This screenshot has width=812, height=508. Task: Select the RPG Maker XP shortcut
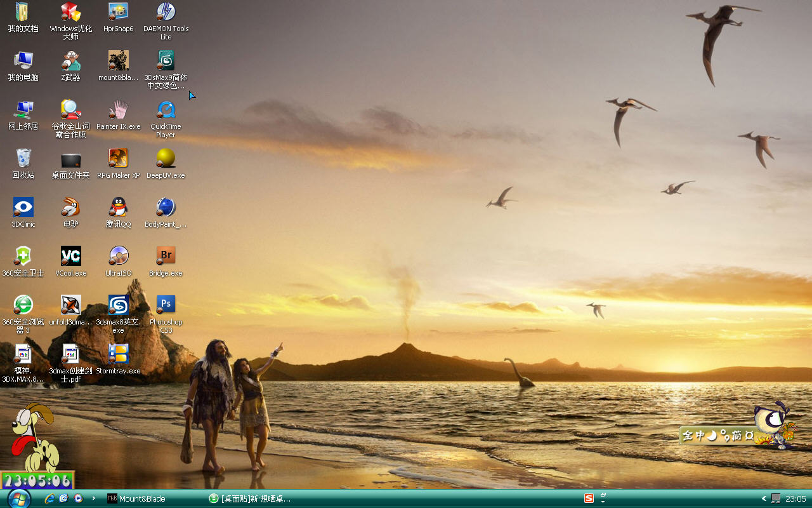(x=118, y=164)
